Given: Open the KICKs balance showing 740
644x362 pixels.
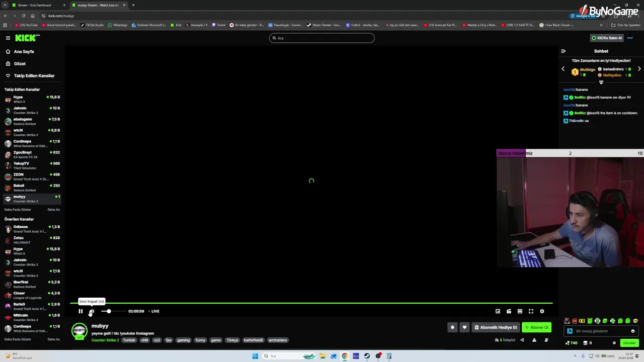Looking at the screenshot, I should tap(571, 343).
